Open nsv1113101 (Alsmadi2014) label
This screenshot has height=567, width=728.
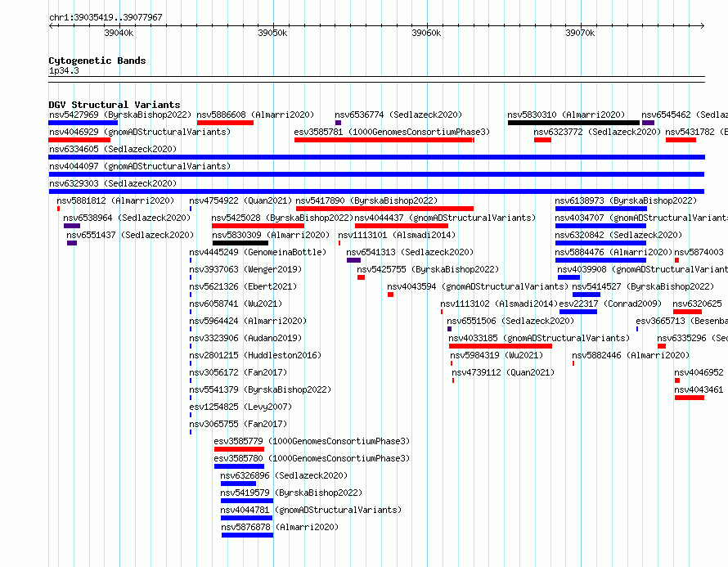click(397, 235)
